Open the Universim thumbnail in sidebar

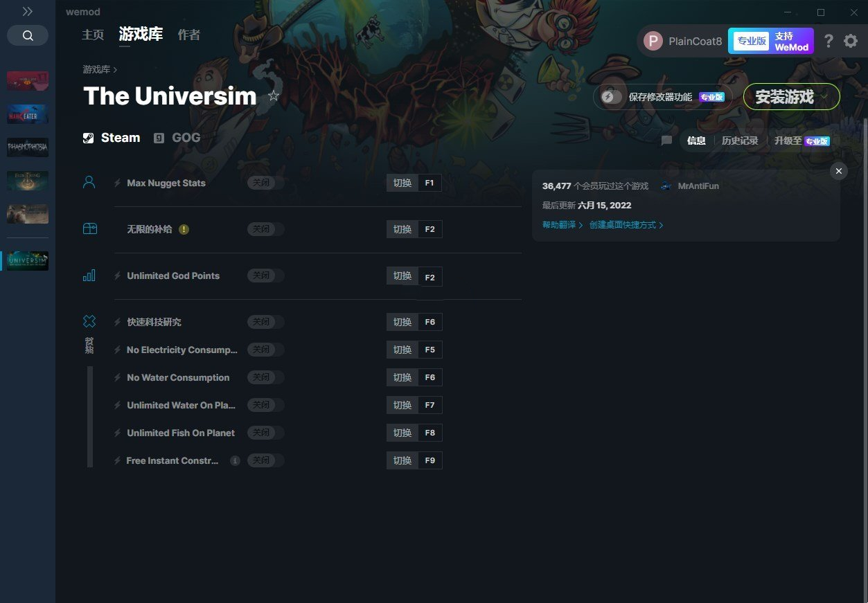28,261
